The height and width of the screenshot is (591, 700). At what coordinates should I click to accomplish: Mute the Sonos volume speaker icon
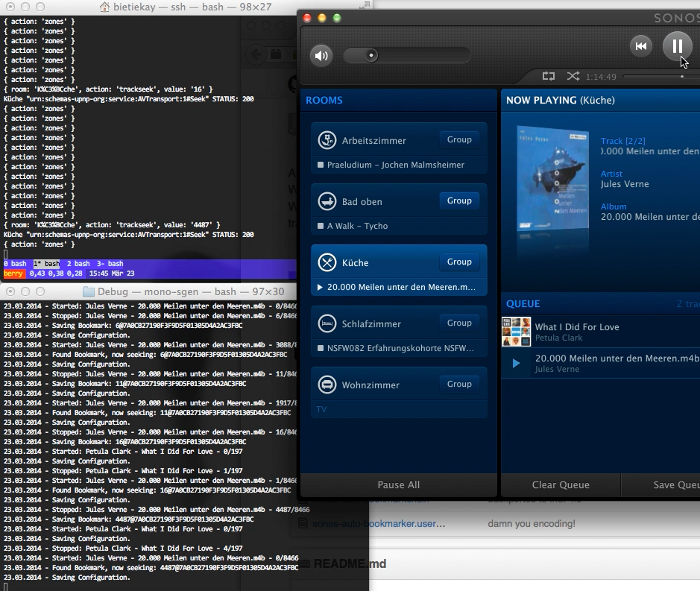click(321, 56)
